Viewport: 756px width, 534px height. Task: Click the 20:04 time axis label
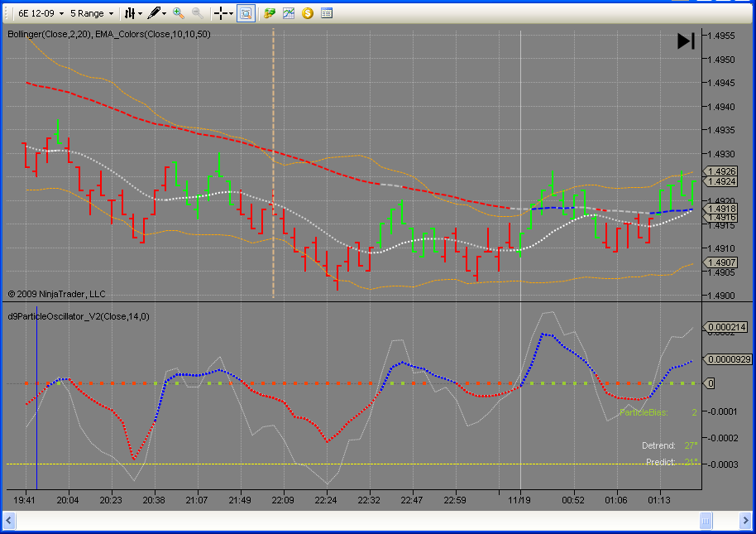[x=68, y=500]
